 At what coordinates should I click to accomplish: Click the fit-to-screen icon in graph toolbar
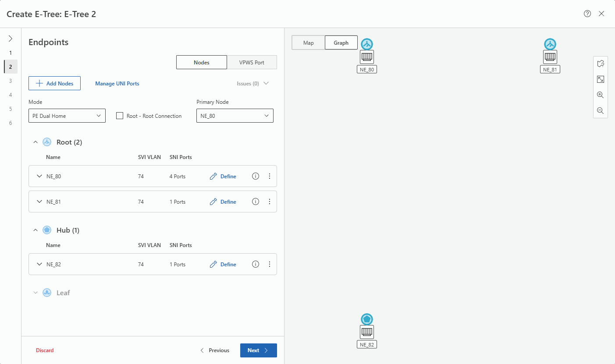(600, 79)
